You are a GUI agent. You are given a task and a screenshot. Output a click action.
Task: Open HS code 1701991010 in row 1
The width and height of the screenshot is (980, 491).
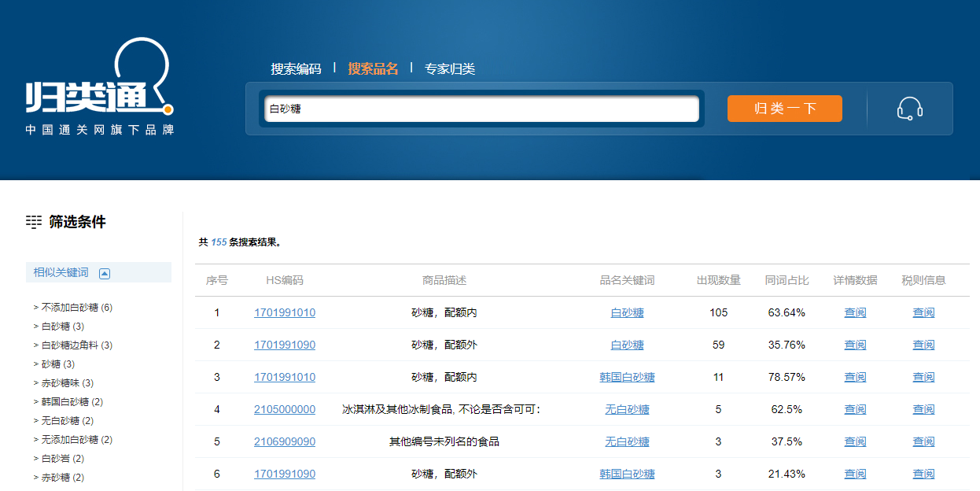point(285,312)
